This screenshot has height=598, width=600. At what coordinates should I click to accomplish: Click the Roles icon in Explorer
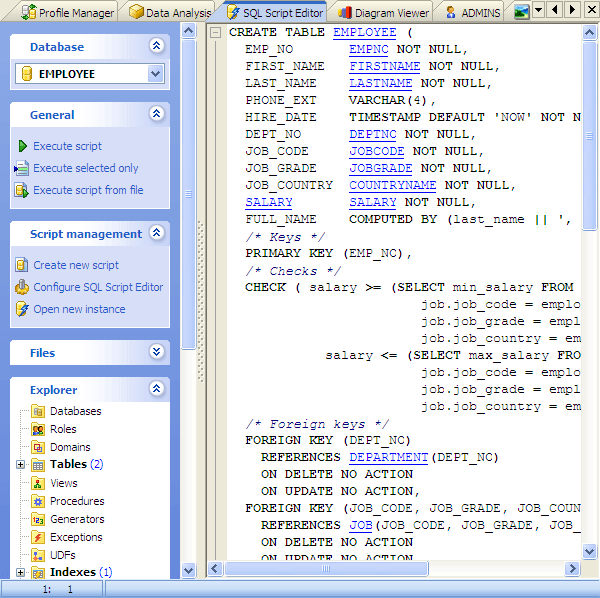tap(38, 429)
